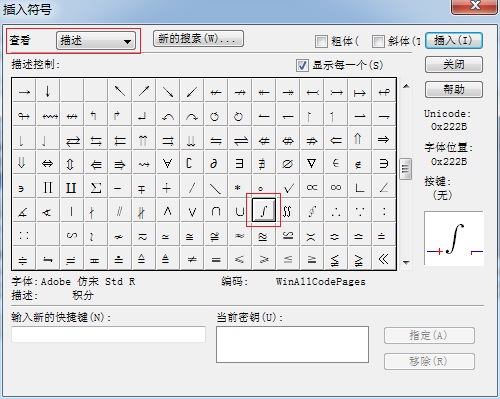Select the union ∪ symbol
Screen dimensions: 500x399
pos(240,211)
